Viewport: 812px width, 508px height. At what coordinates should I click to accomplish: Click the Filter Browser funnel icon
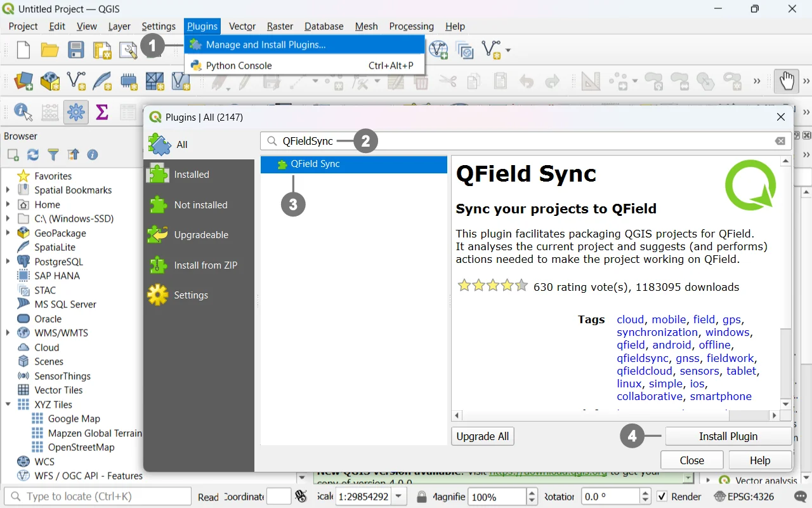[x=53, y=155]
